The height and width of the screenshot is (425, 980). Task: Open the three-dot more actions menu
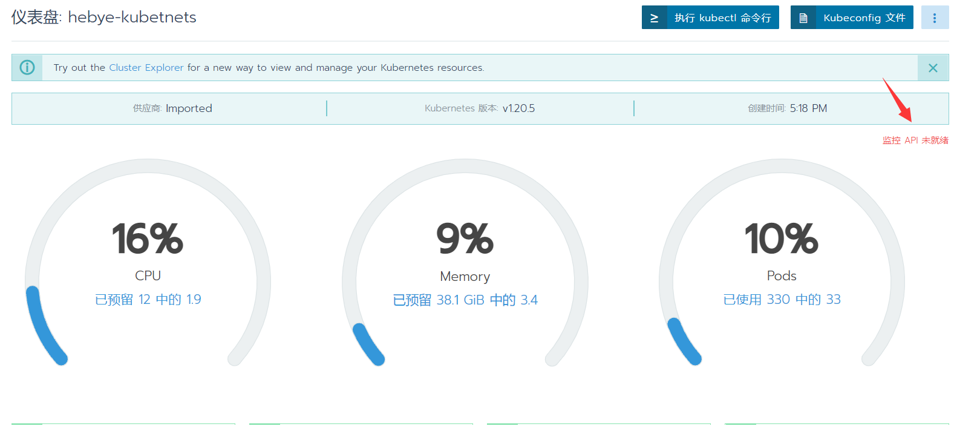click(935, 18)
